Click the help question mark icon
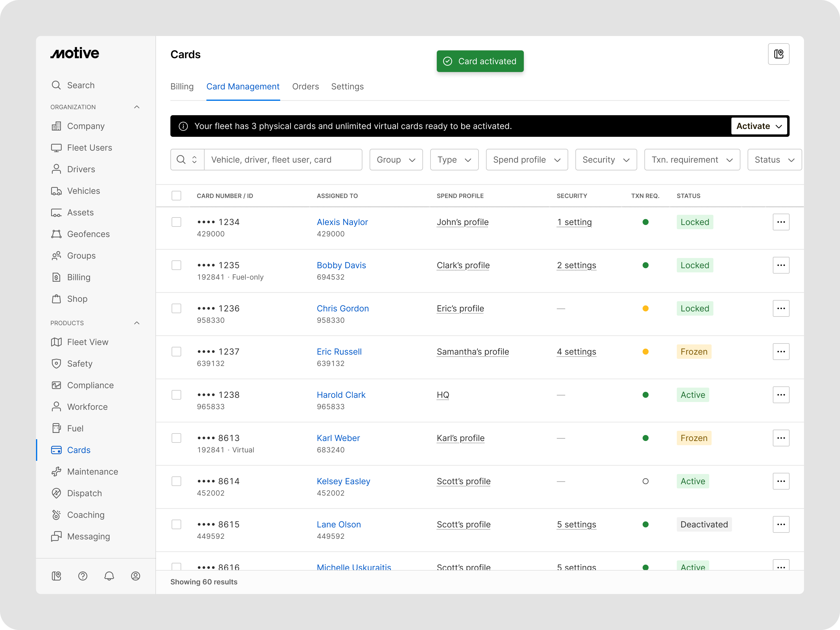The width and height of the screenshot is (840, 630). (x=83, y=576)
